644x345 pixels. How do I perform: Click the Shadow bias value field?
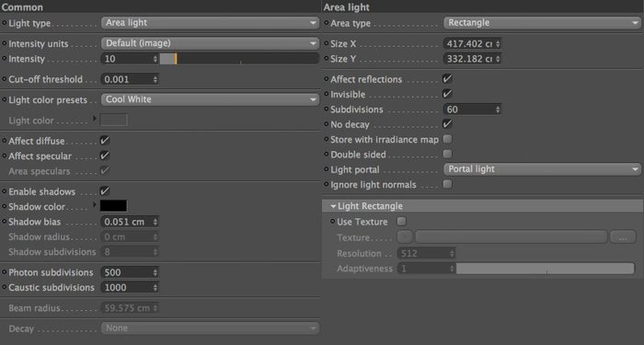tap(126, 222)
